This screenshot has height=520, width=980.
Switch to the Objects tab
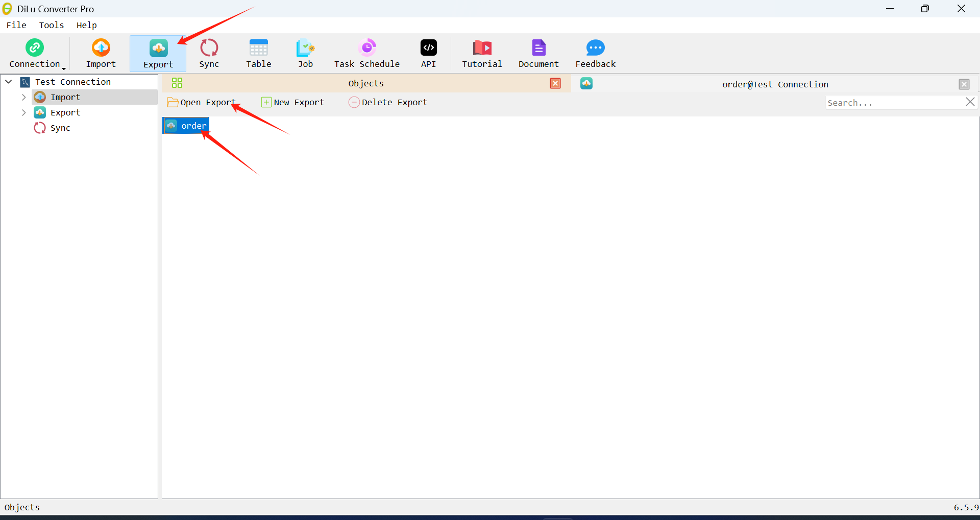click(x=366, y=83)
